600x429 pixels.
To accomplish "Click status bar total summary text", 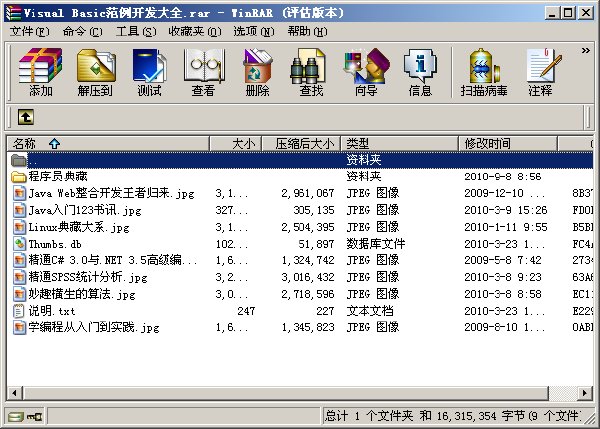I will 452,416.
